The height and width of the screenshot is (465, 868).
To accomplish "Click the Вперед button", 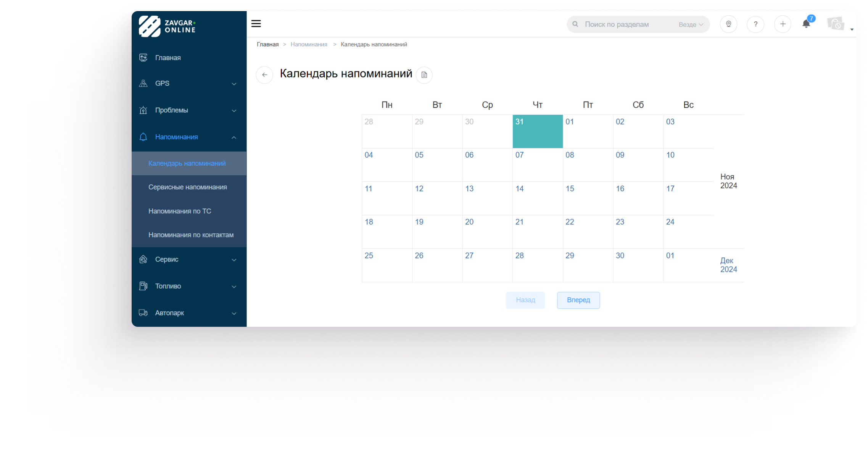I will [578, 300].
